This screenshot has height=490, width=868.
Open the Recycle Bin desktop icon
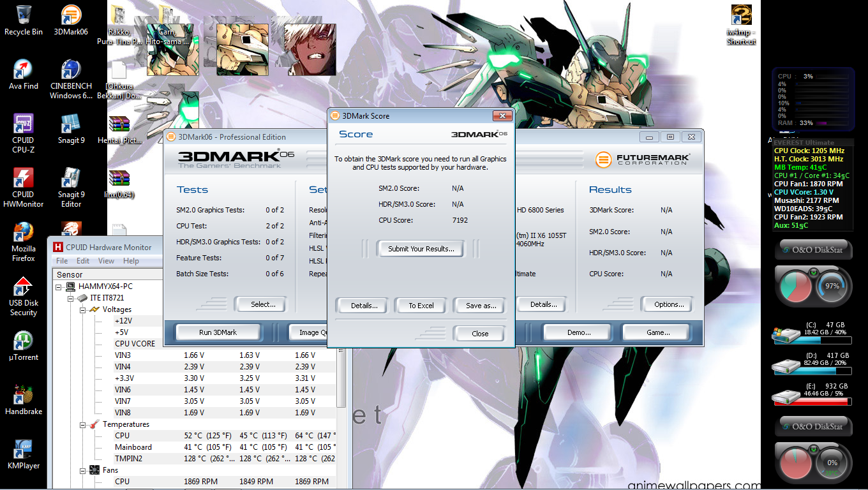(x=24, y=20)
